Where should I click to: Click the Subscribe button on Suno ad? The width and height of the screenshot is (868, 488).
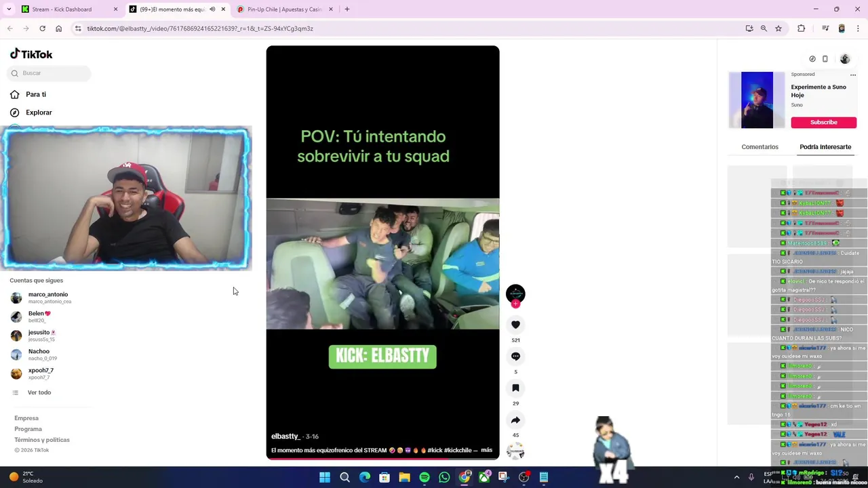[823, 122]
